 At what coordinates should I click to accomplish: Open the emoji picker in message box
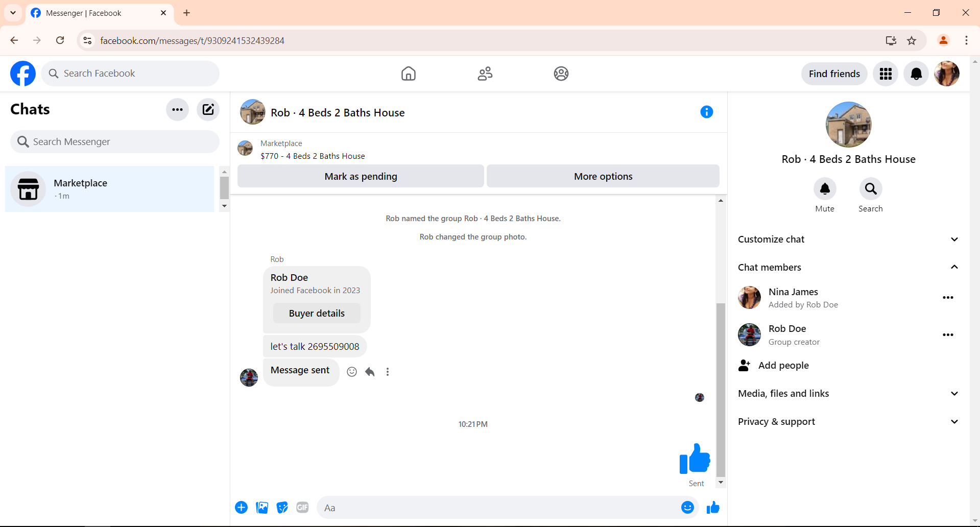tap(687, 508)
